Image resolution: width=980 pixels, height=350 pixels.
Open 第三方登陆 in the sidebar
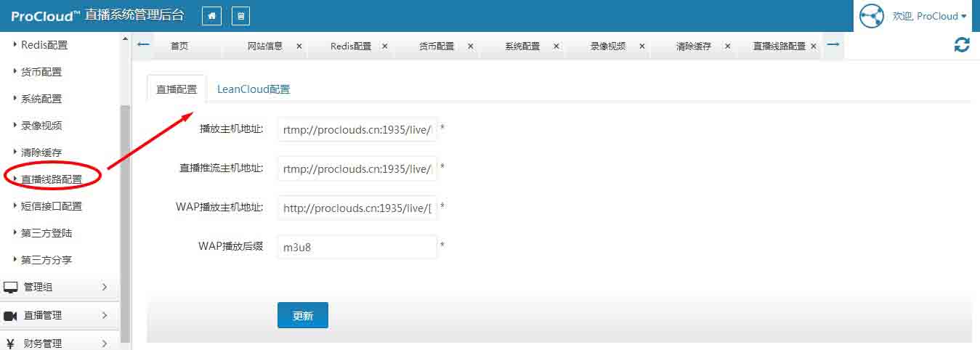pos(46,233)
